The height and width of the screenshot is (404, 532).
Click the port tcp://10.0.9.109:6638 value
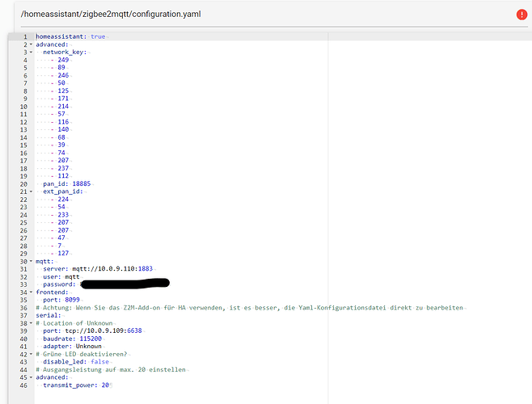103,330
